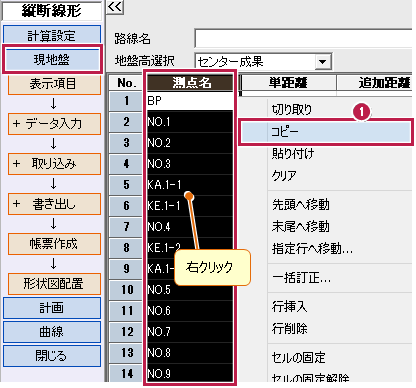Select the NO.7 cell
This screenshot has height=388, width=416.
[x=190, y=332]
